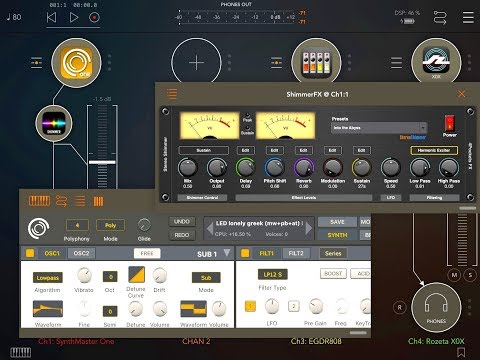Image resolution: width=480 pixels, height=360 pixels.
Task: Adjust the ShimmerFX Reverb knob
Action: pos(304,168)
